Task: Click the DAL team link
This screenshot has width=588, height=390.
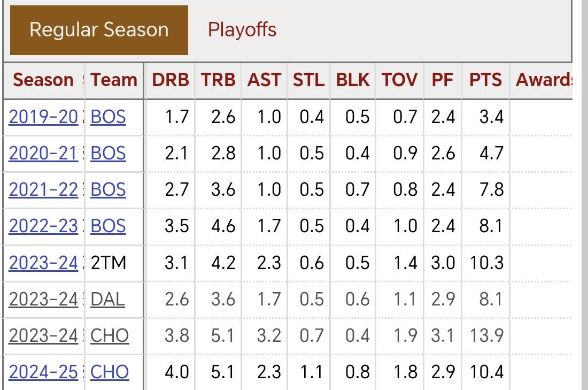Action: (107, 299)
